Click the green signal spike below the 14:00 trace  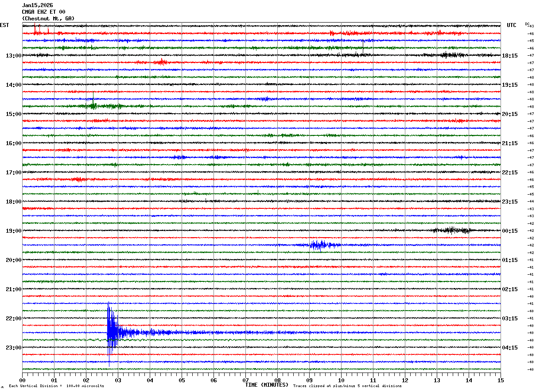94,106
